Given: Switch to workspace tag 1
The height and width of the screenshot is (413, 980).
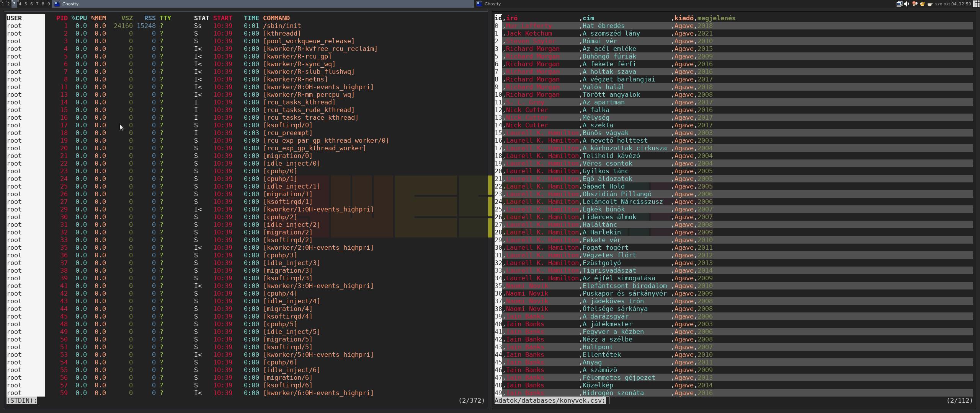Looking at the screenshot, I should point(3,4).
